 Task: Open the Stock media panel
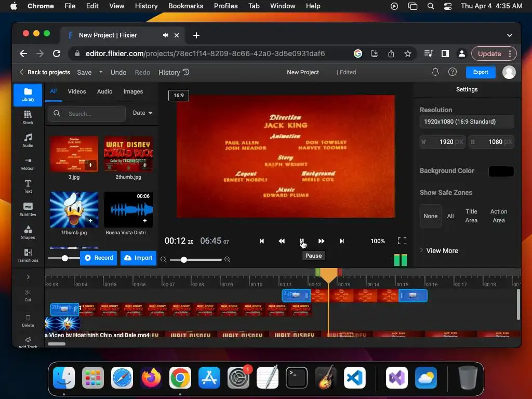point(28,117)
